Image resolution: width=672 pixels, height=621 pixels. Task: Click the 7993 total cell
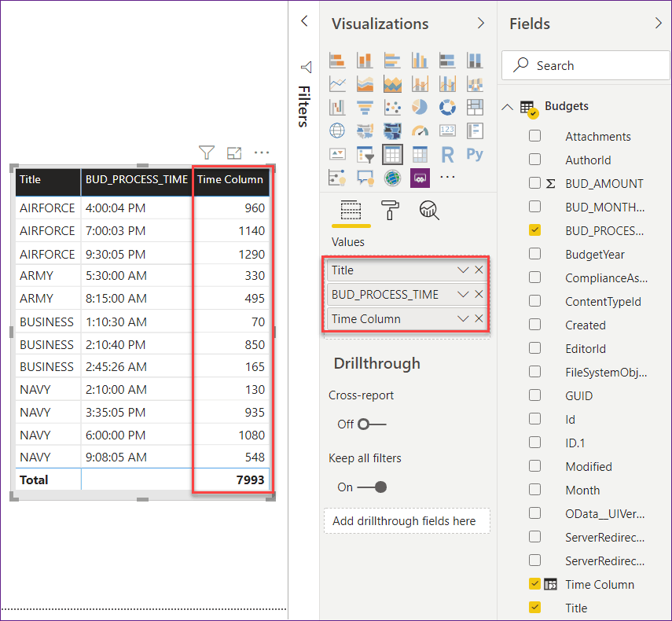point(250,480)
